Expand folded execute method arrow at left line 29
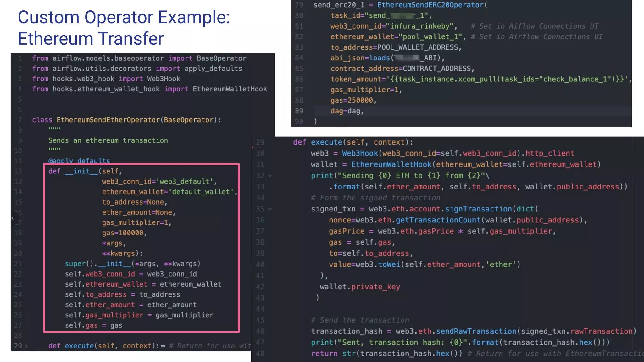Image resolution: width=644 pixels, height=362 pixels. [x=26, y=346]
